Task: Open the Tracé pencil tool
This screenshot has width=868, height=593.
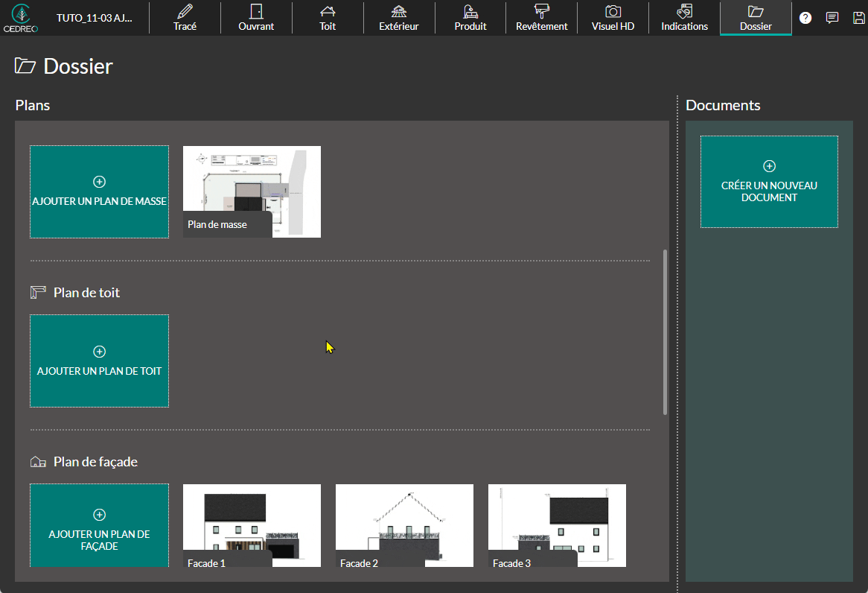Action: (x=185, y=18)
